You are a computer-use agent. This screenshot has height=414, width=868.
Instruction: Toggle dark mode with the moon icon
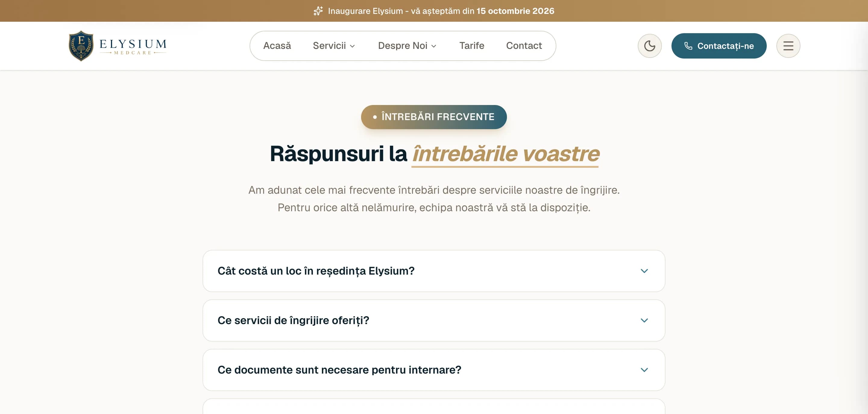649,46
